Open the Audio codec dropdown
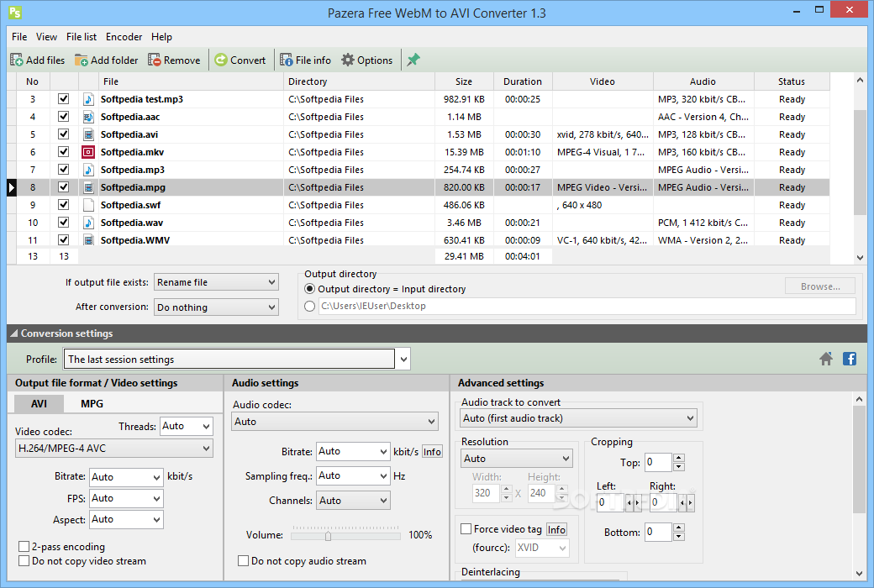The width and height of the screenshot is (874, 588). point(335,422)
